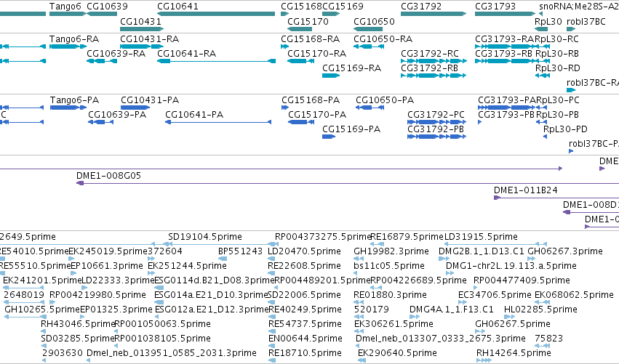Click the CG10641-PA protein line glyph
Viewport: 619px width, 364px height.
coord(218,122)
